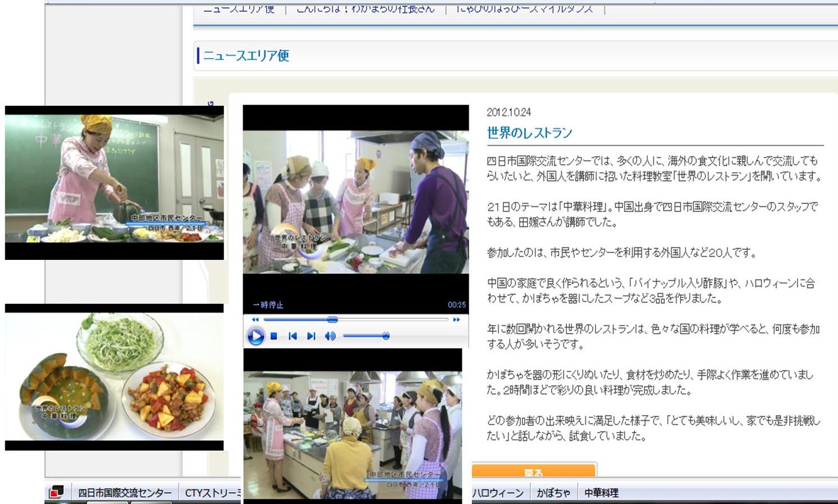Click the paragraph starting かぼちゃを器の形に

[x=650, y=382]
